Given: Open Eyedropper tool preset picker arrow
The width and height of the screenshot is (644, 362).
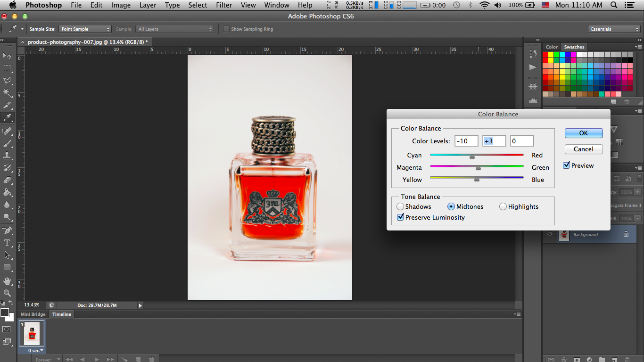Looking at the screenshot, I should pyautogui.click(x=22, y=29).
